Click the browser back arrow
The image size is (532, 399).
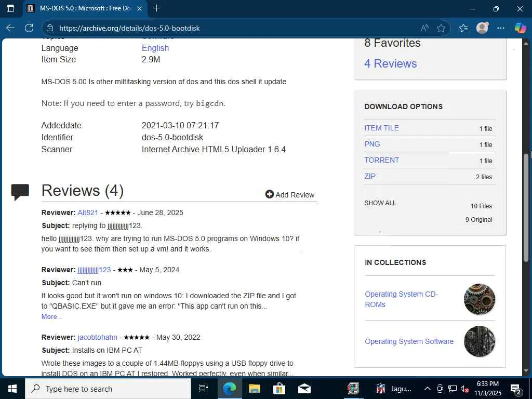tap(10, 28)
